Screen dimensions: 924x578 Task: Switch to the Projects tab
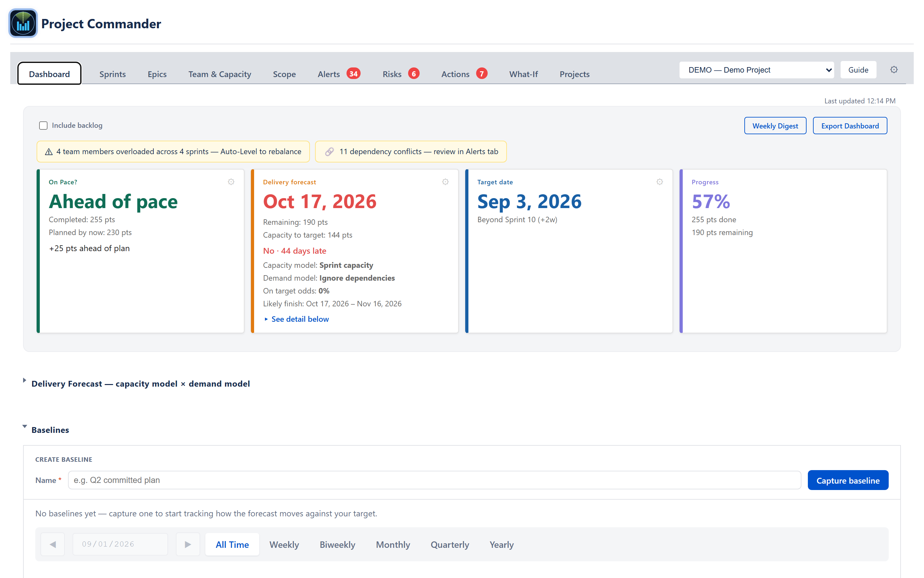574,74
